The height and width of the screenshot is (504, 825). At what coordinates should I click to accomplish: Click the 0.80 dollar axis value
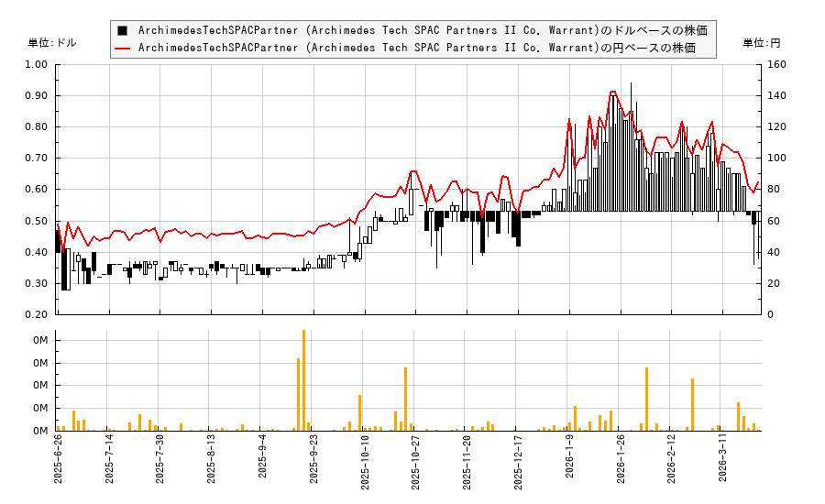[x=37, y=126]
